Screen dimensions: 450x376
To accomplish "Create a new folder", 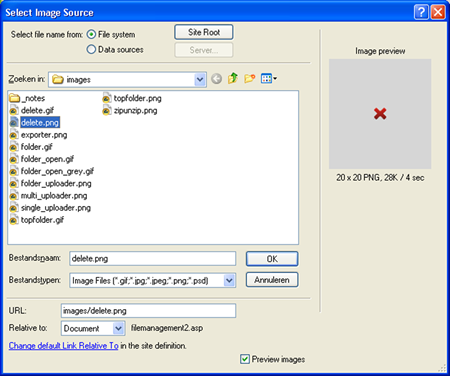I will click(249, 79).
